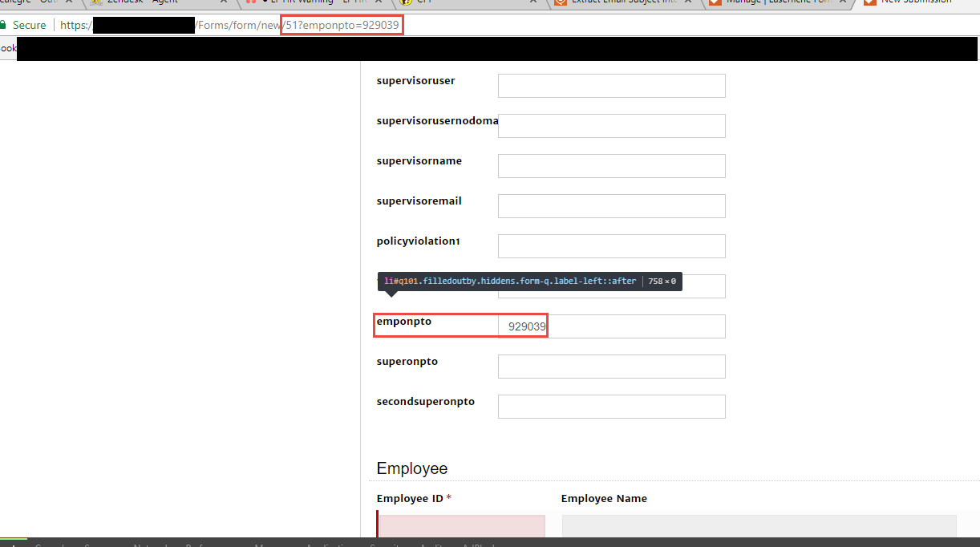This screenshot has width=980, height=547.
Task: Click the Secure label in address bar
Action: (x=30, y=25)
